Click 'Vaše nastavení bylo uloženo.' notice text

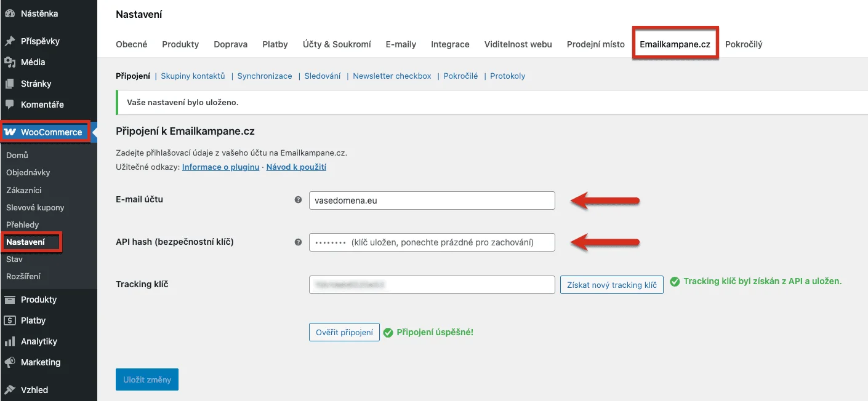[x=182, y=103]
